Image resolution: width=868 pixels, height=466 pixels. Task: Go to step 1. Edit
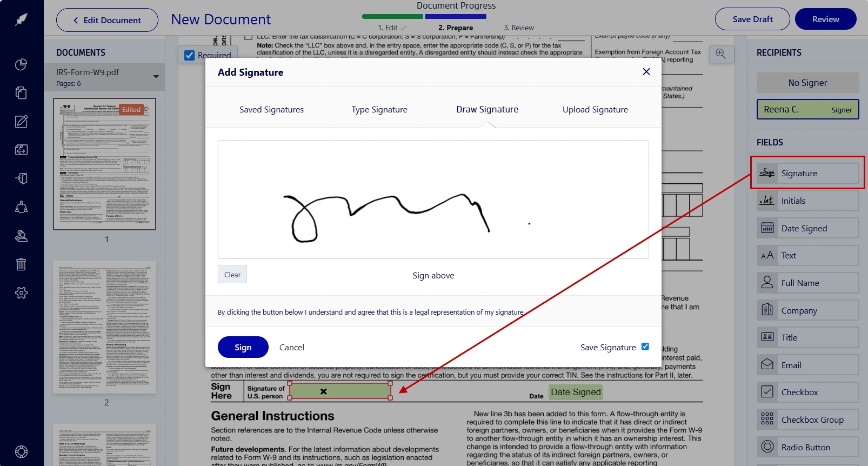coord(392,28)
